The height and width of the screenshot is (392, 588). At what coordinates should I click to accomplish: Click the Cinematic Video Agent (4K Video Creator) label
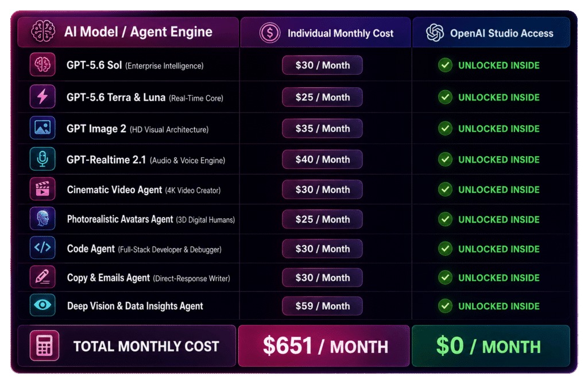144,190
